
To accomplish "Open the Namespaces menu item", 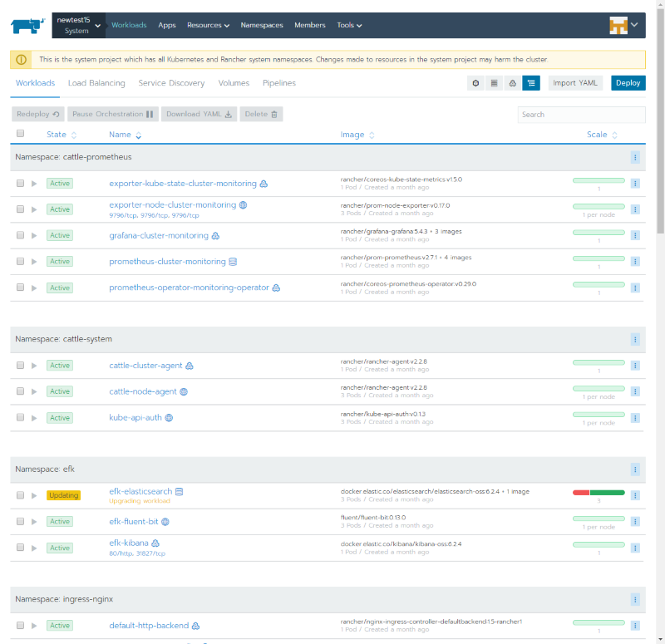I will (262, 26).
